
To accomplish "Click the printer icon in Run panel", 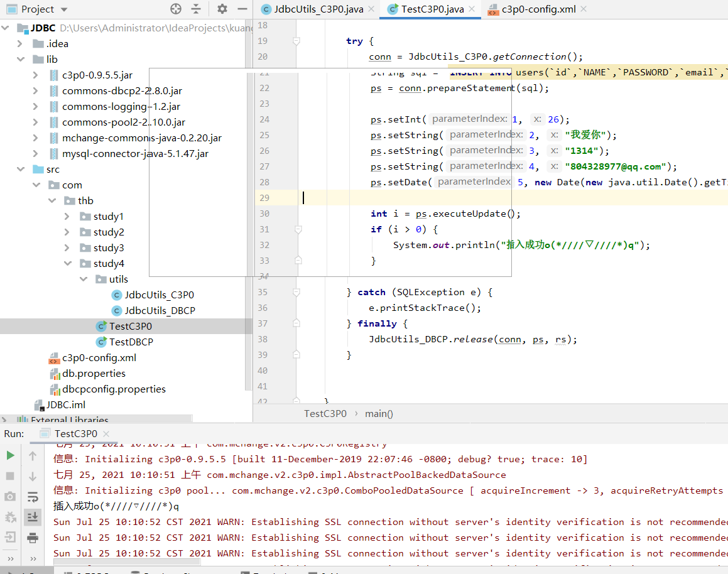I will pyautogui.click(x=33, y=538).
